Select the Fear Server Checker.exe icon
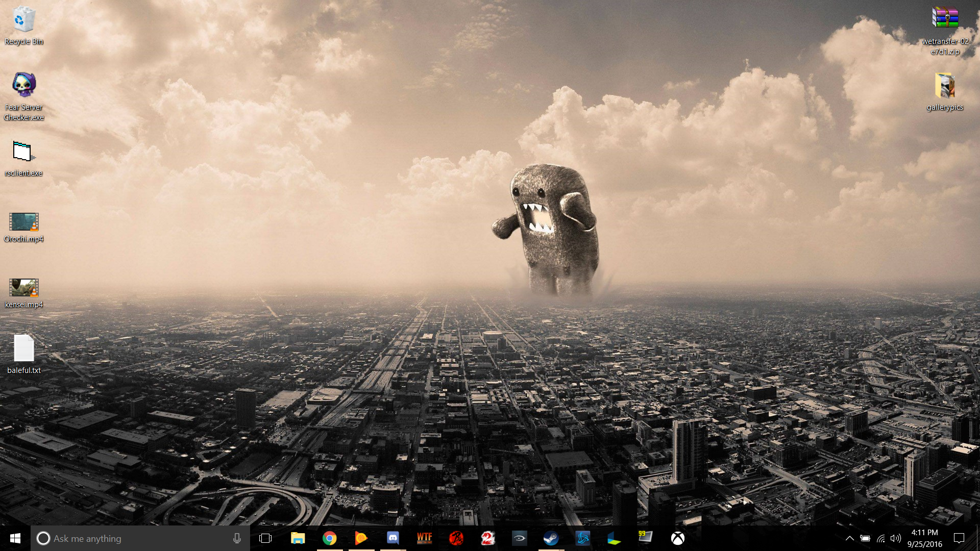The image size is (980, 551). click(x=23, y=96)
